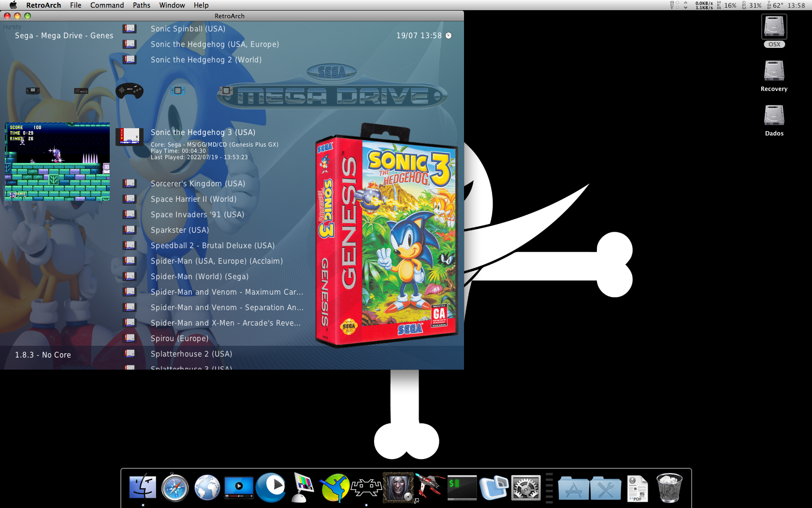Open the PDF document in the Dock
The image size is (812, 508).
pyautogui.click(x=637, y=488)
